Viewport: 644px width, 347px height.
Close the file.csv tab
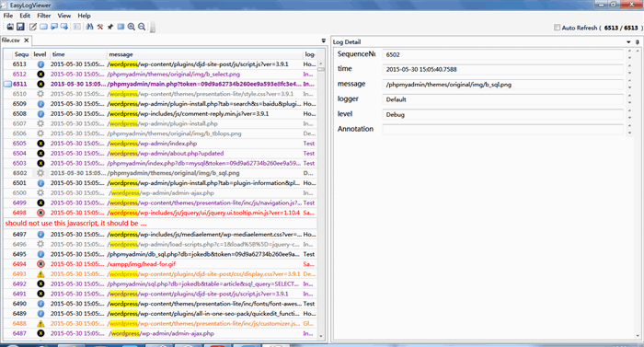pyautogui.click(x=27, y=40)
